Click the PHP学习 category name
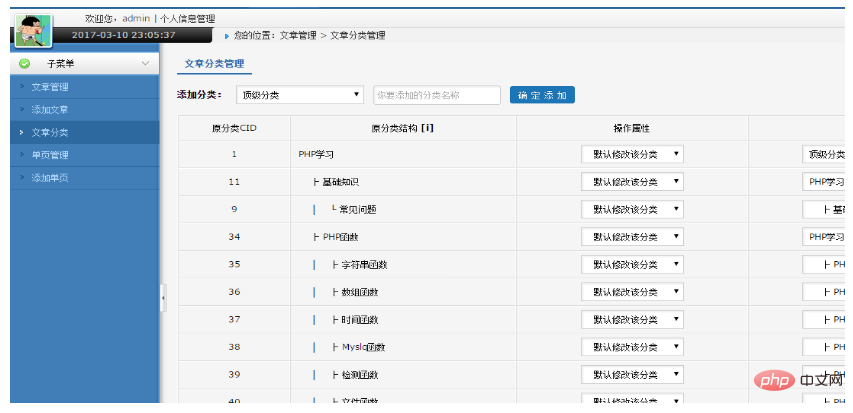The width and height of the screenshot is (853, 413). [316, 155]
